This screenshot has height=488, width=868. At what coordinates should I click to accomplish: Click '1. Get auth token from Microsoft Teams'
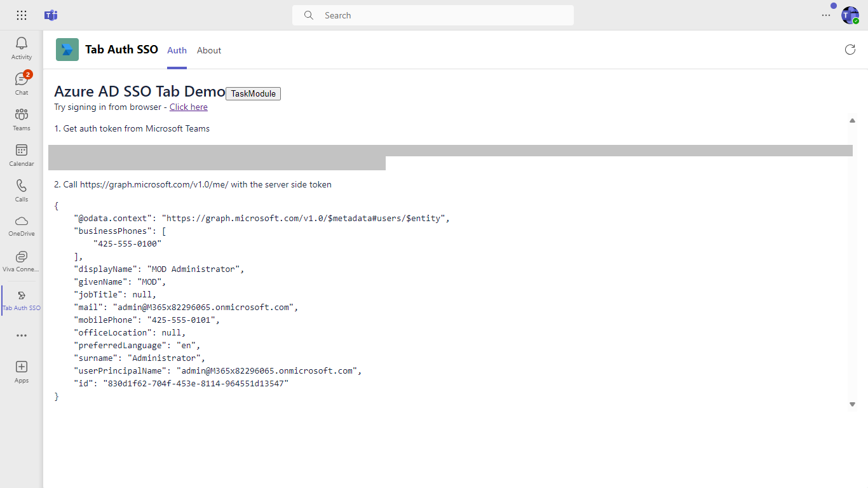[132, 128]
